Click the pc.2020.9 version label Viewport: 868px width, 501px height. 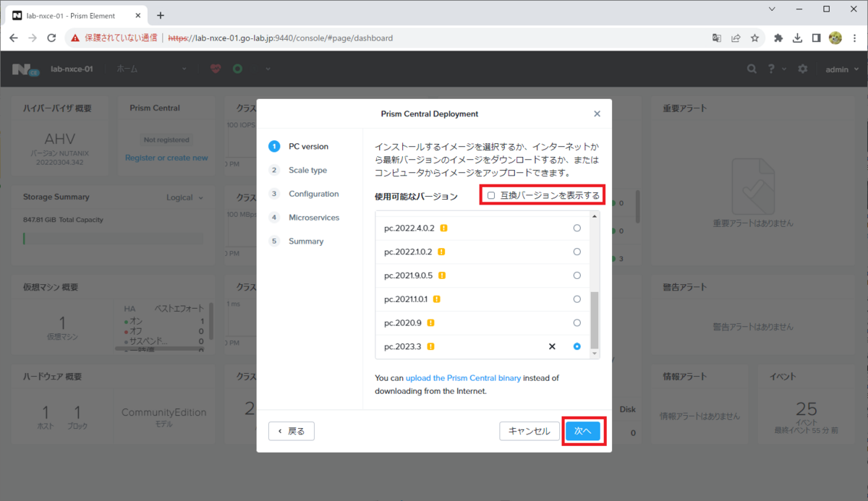point(402,323)
